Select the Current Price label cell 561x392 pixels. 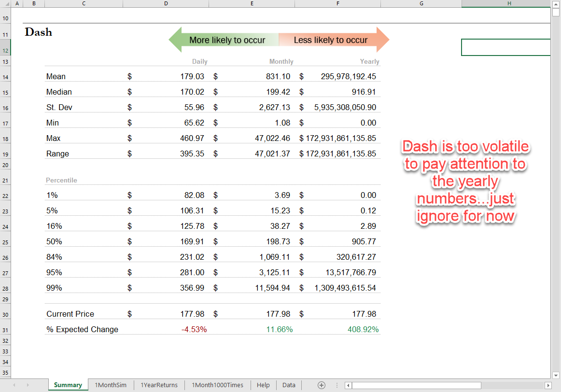pyautogui.click(x=70, y=314)
